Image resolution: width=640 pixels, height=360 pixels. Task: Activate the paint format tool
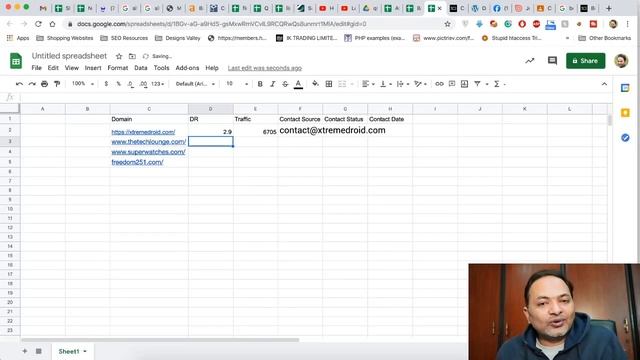pyautogui.click(x=57, y=84)
